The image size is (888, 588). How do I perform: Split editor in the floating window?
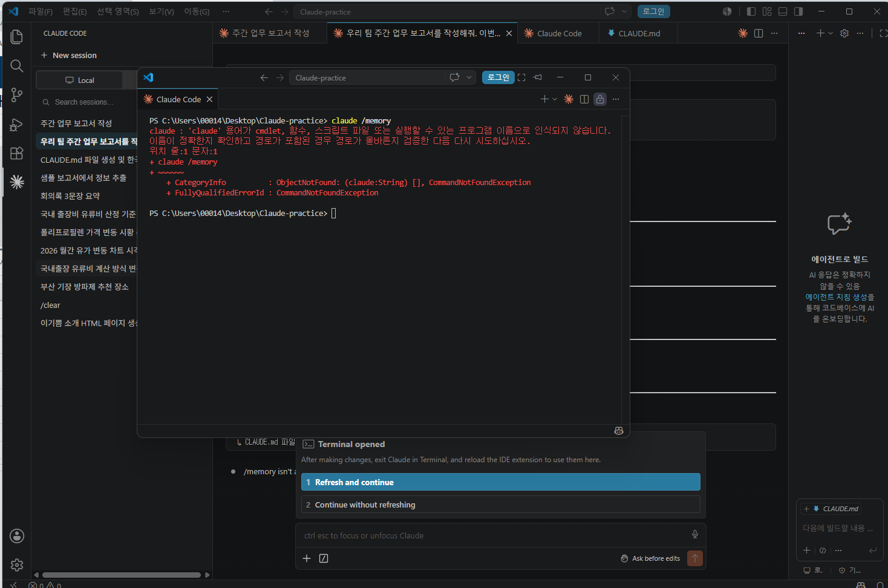point(584,99)
